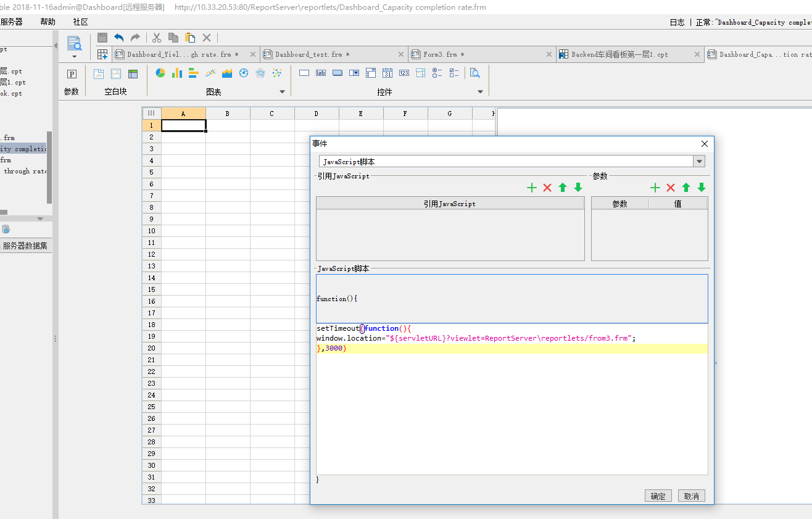
Task: Insert a gauge meter chart
Action: pos(244,73)
